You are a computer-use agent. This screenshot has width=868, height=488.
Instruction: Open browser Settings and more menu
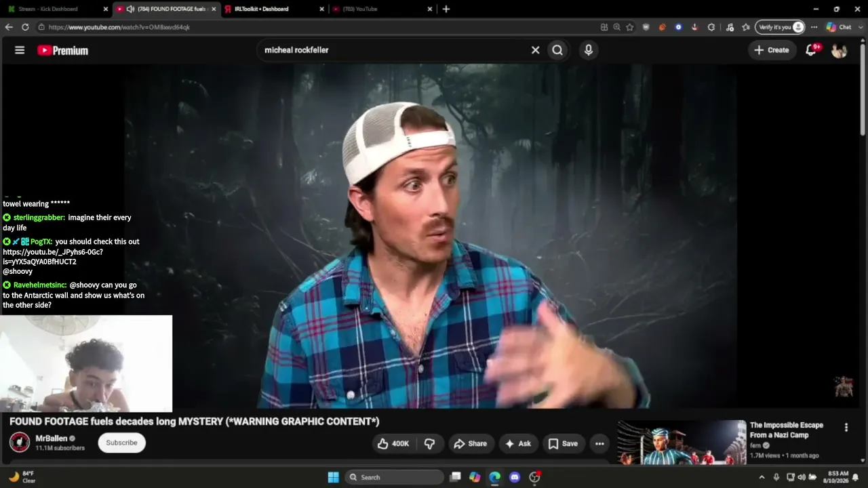pos(814,27)
